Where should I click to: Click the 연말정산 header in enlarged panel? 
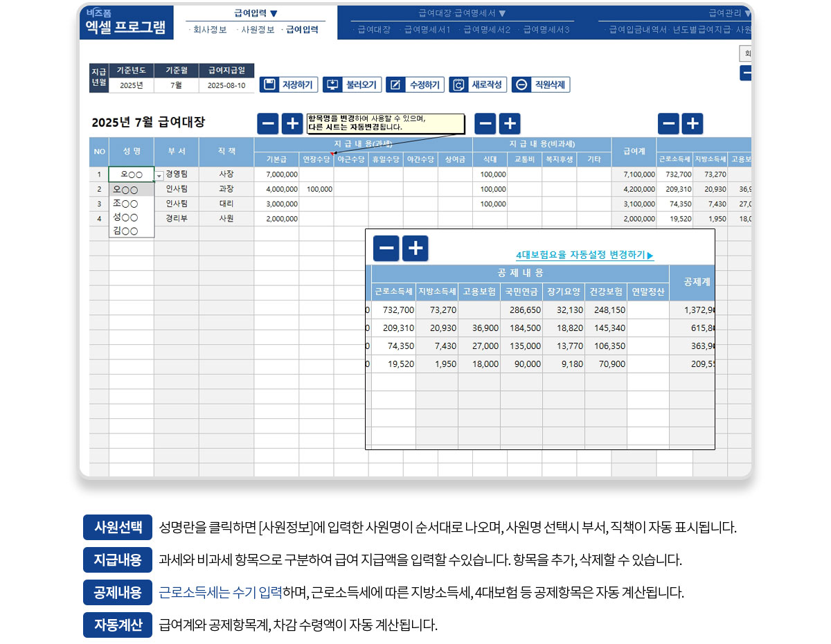(648, 292)
